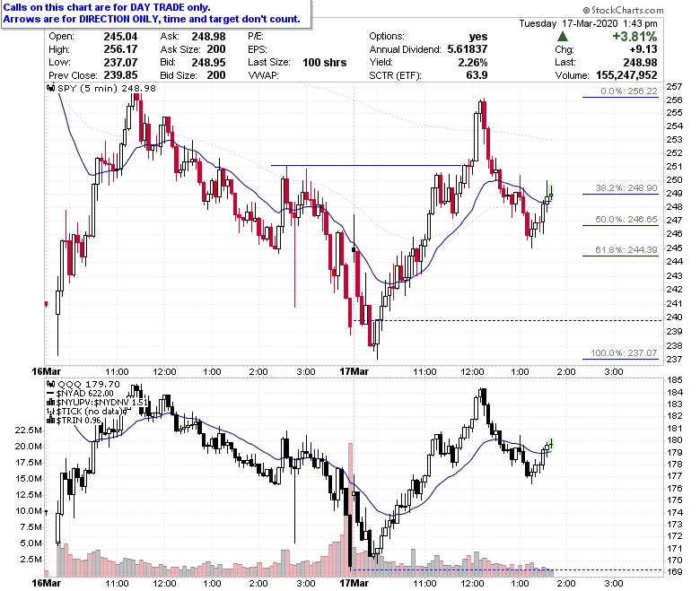Click the 169 price axis label on QQQ chart
Image resolution: width=700 pixels, height=591 pixels.
(674, 572)
